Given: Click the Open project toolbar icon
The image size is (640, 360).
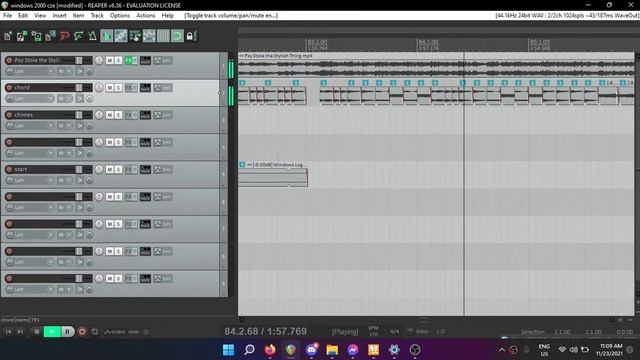Looking at the screenshot, I should pos(22,36).
